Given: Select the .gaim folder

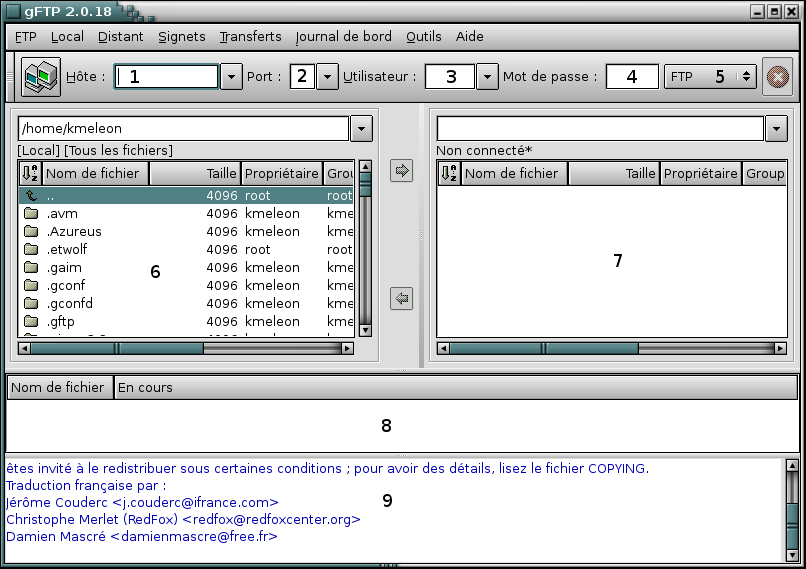Looking at the screenshot, I should coord(186,267).
